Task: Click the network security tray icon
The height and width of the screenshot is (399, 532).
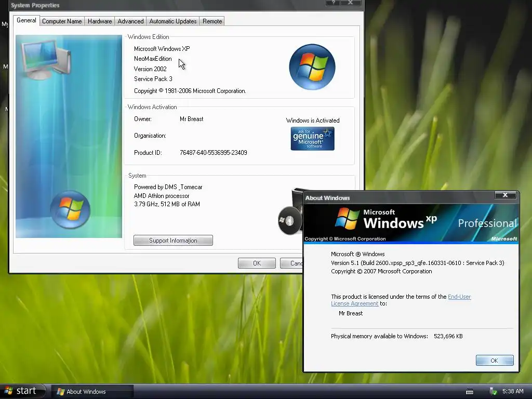Action: (x=494, y=392)
